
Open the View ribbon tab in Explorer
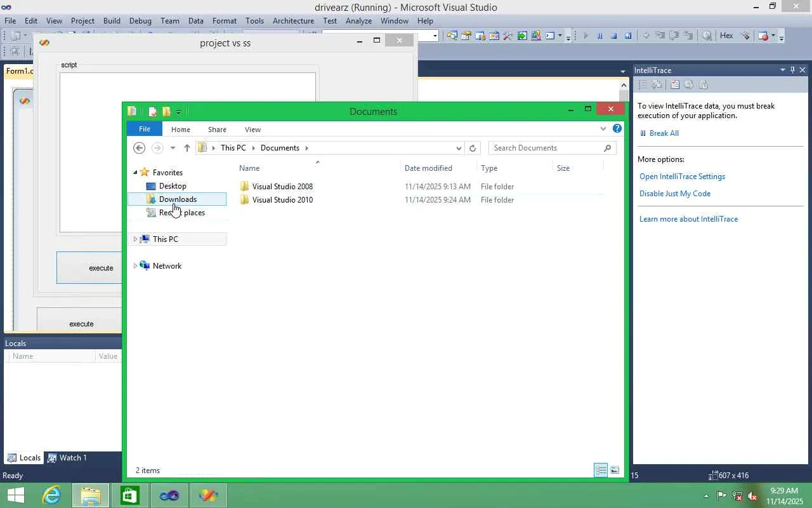[x=252, y=130]
